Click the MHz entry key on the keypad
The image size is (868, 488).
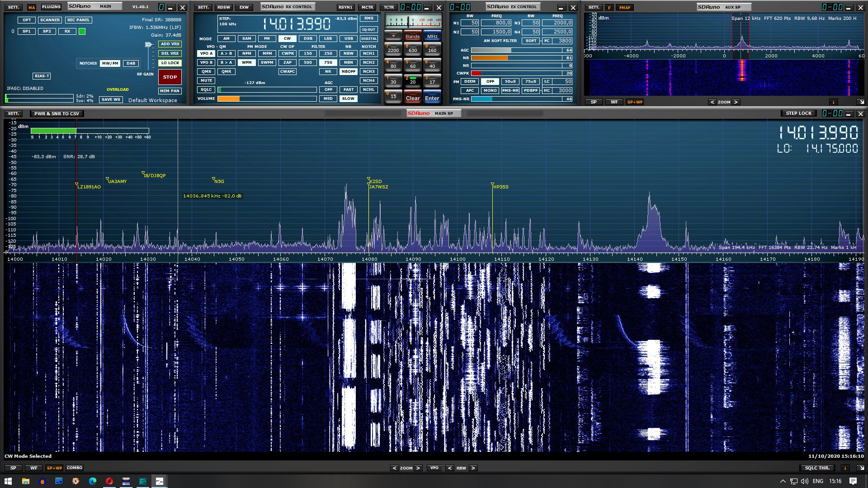(432, 36)
